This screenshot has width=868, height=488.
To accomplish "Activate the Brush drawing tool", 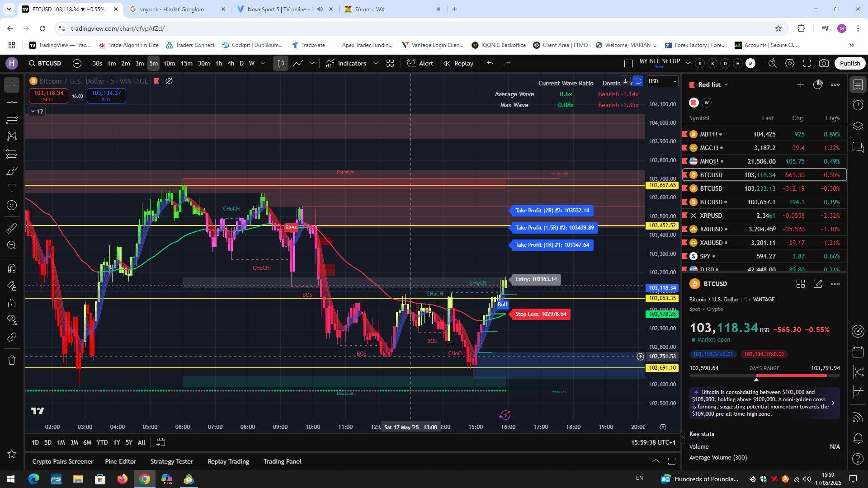I will click(x=12, y=171).
